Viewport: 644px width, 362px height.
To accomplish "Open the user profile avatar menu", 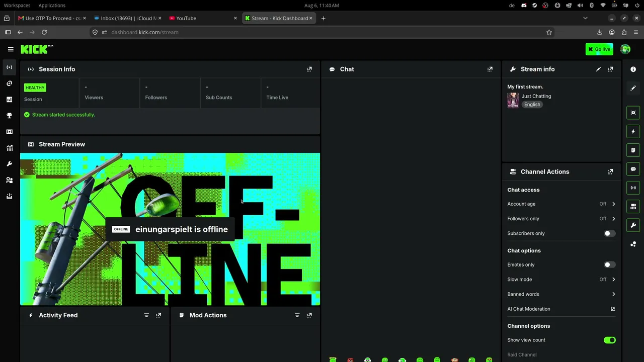I will click(625, 49).
